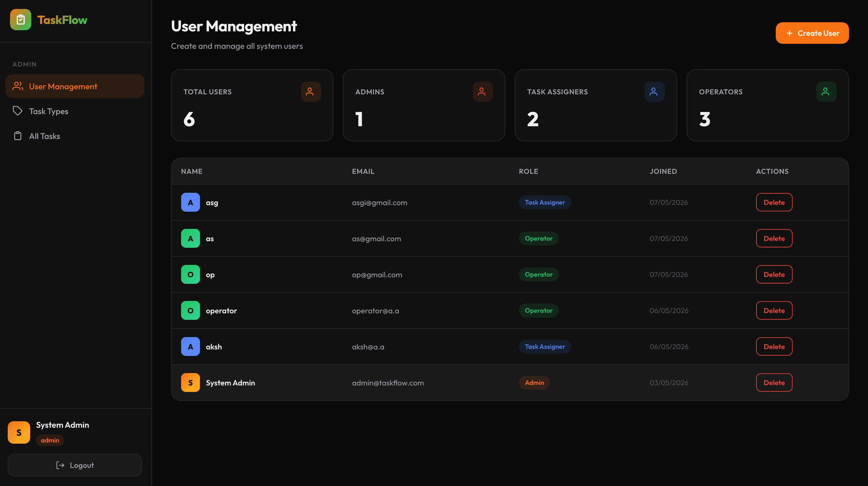Click the red user icon in Admins card
This screenshot has width=868, height=486.
pyautogui.click(x=482, y=92)
